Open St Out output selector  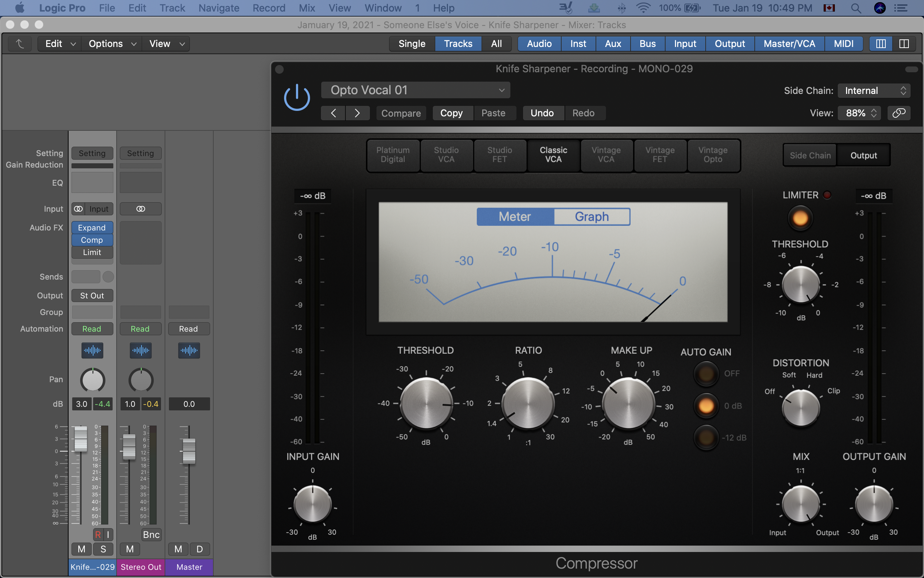click(x=92, y=296)
